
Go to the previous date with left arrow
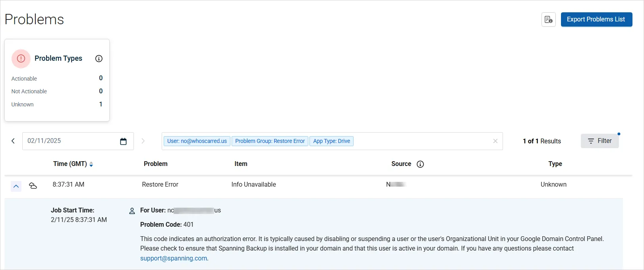coord(13,141)
